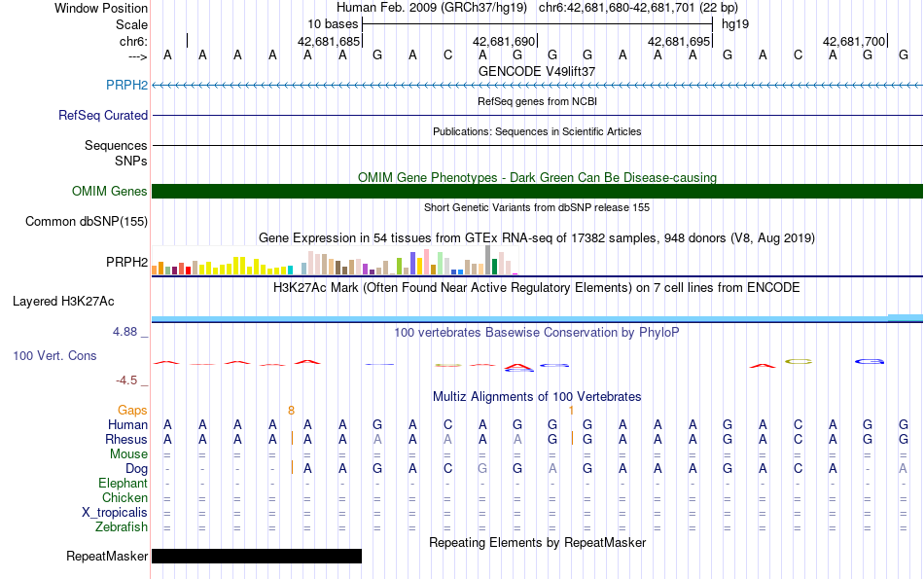Click the orange gap number 1
The height and width of the screenshot is (579, 924).
tap(571, 411)
